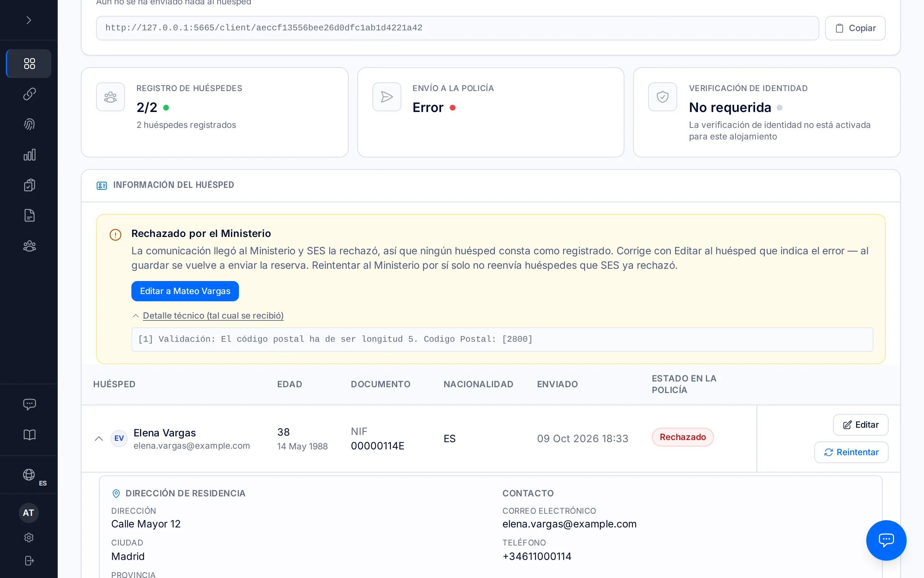Click the elena.vargas@example.com contact email value
924x578 pixels.
[569, 524]
